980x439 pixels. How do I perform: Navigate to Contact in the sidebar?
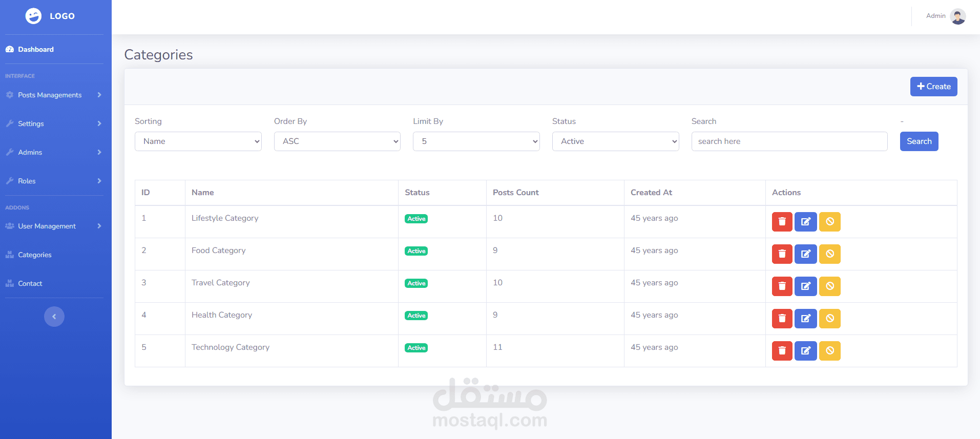[30, 283]
